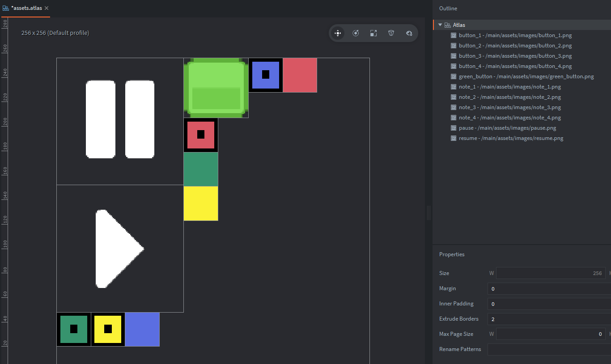Click the Margin input field
611x364 pixels.
pyautogui.click(x=548, y=288)
